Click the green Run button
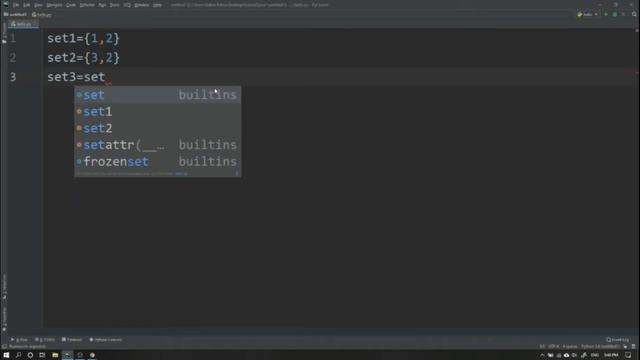 (x=606, y=14)
